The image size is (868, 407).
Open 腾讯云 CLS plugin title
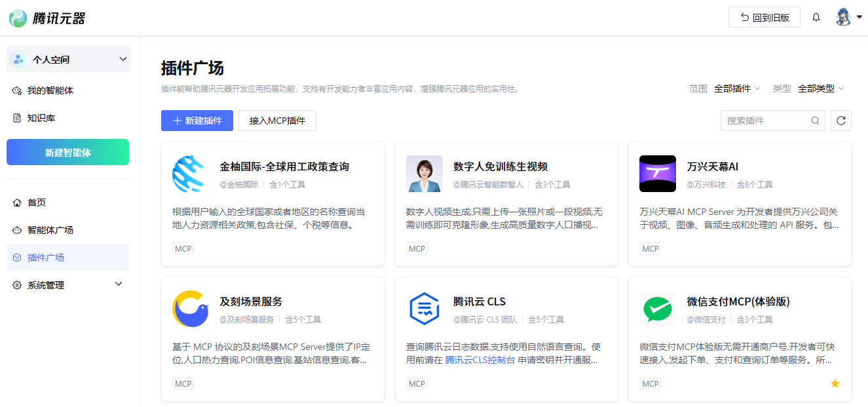tap(480, 301)
